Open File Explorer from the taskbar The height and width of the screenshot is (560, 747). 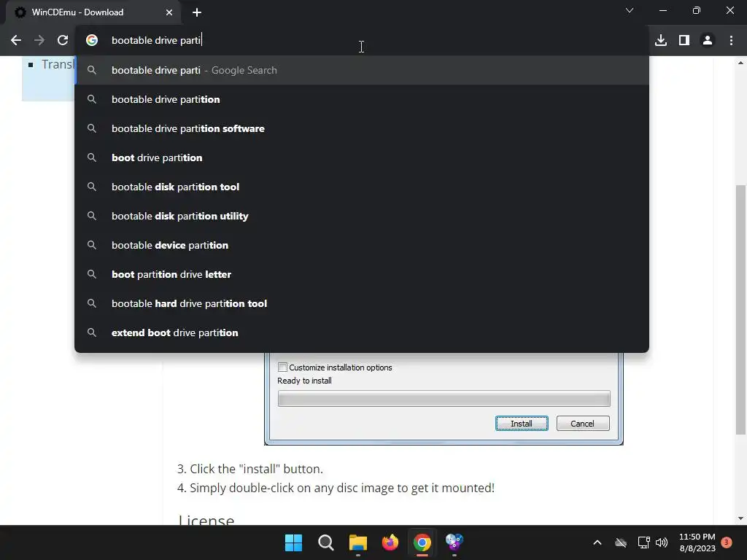[357, 542]
